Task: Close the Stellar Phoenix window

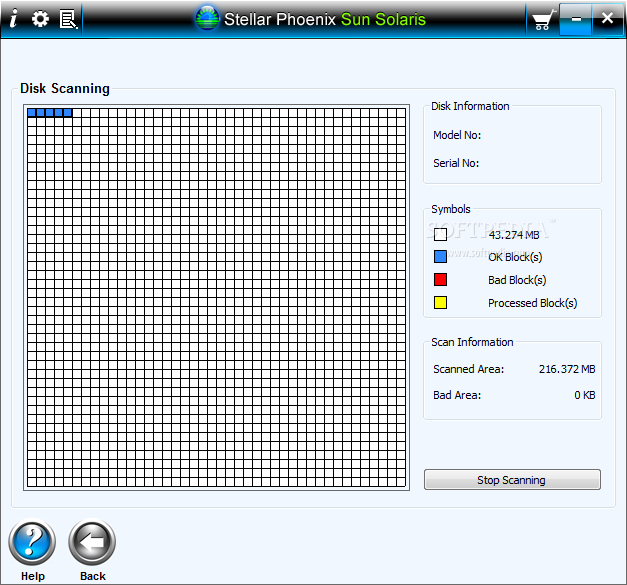Action: [x=607, y=18]
